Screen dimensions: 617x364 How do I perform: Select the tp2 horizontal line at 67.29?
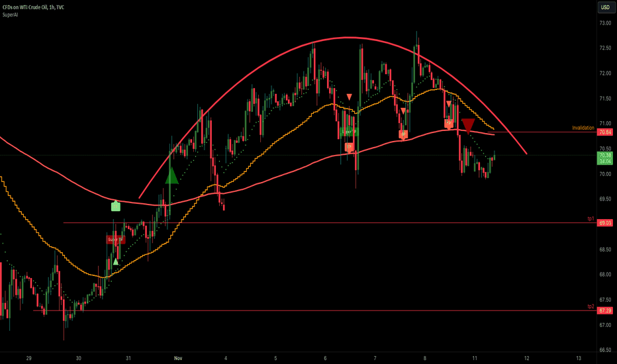315,311
